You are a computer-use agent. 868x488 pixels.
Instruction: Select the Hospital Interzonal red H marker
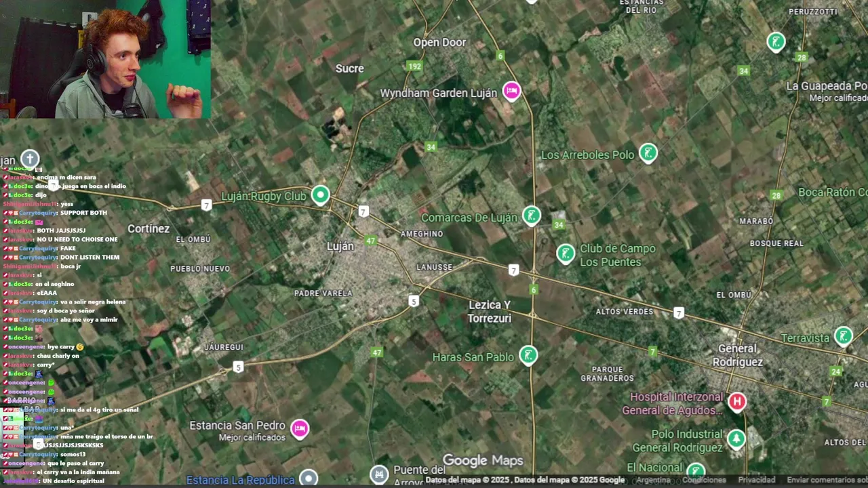point(737,402)
